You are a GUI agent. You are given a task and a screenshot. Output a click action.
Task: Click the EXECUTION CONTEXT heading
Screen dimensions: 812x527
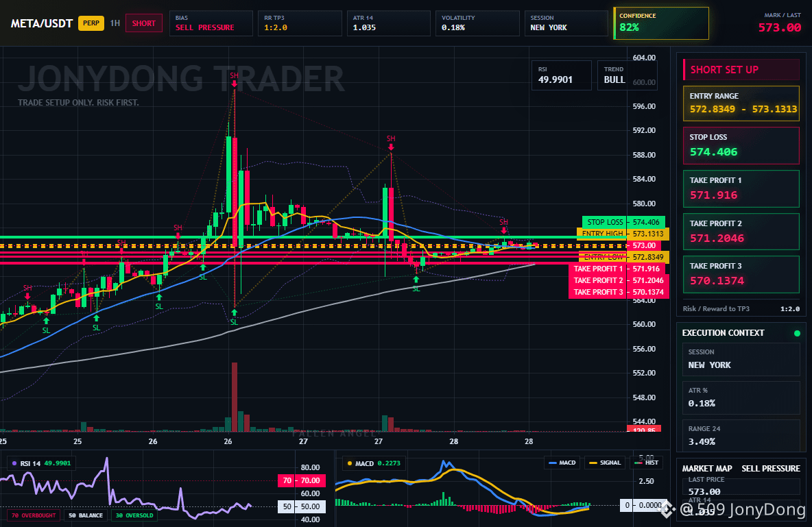click(723, 333)
